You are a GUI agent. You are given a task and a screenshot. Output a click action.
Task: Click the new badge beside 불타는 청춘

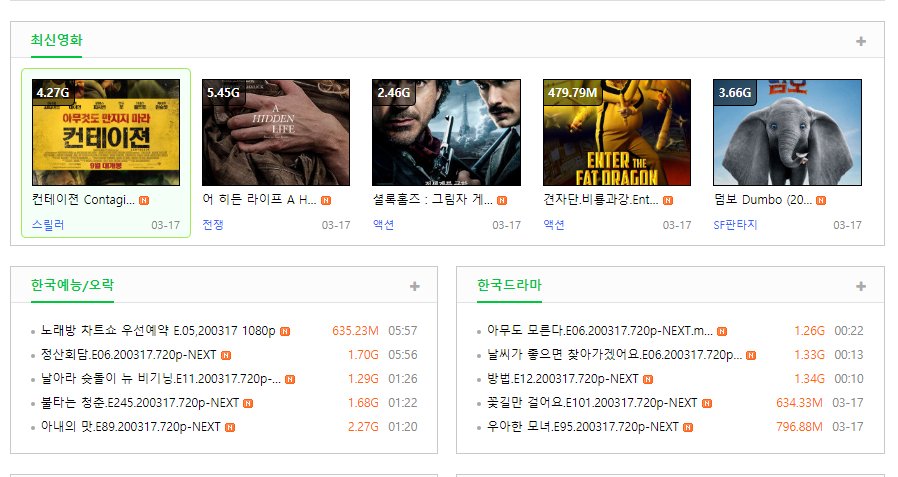click(x=248, y=404)
